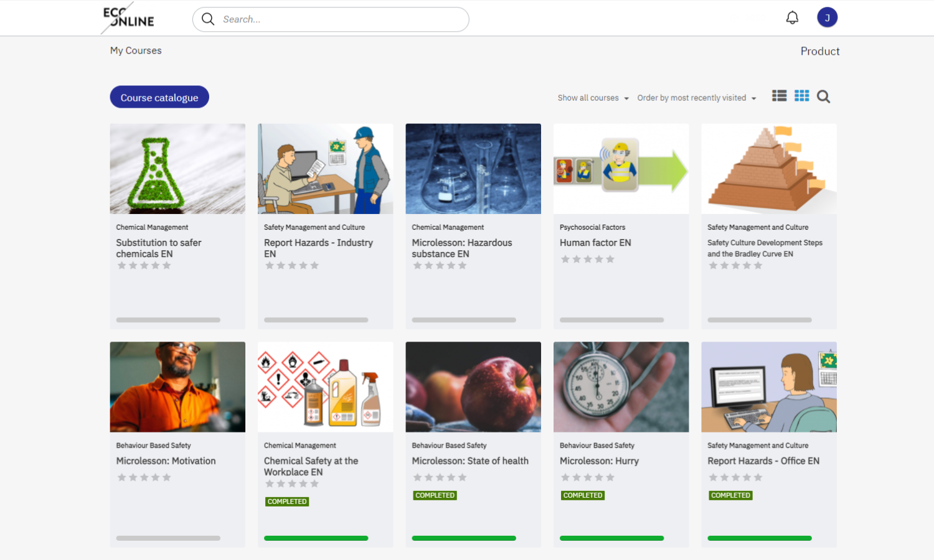
Task: Open the user avatar J menu
Action: (x=827, y=17)
